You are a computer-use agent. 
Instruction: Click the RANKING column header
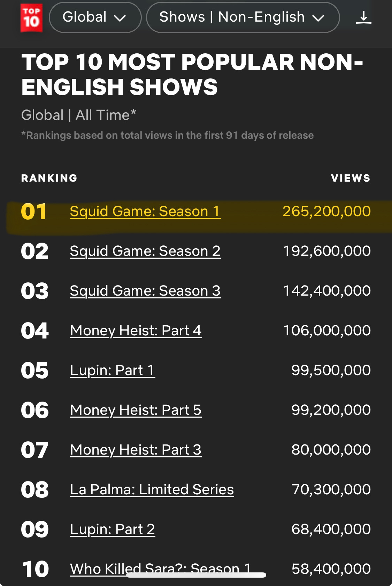pyautogui.click(x=49, y=178)
